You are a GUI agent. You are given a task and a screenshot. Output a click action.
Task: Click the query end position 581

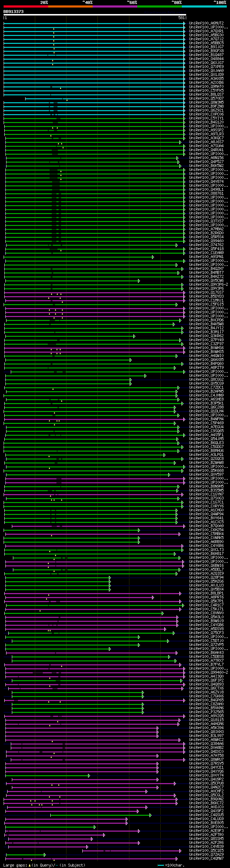pyautogui.click(x=181, y=18)
